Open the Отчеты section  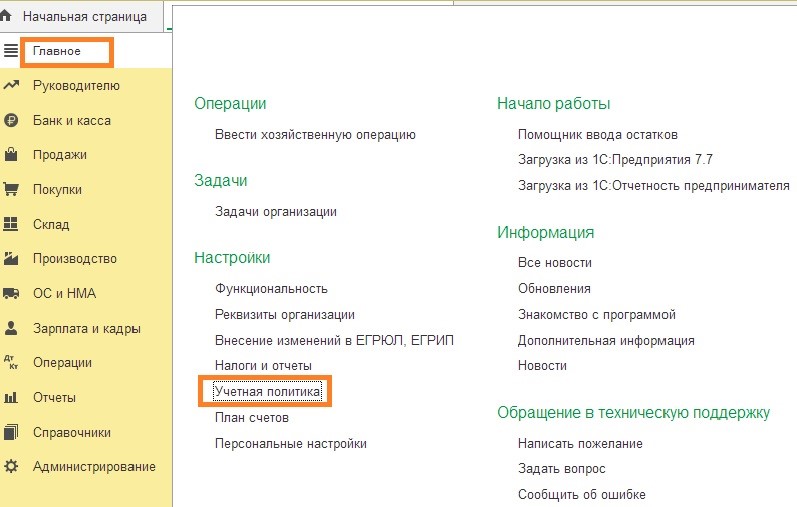click(54, 397)
